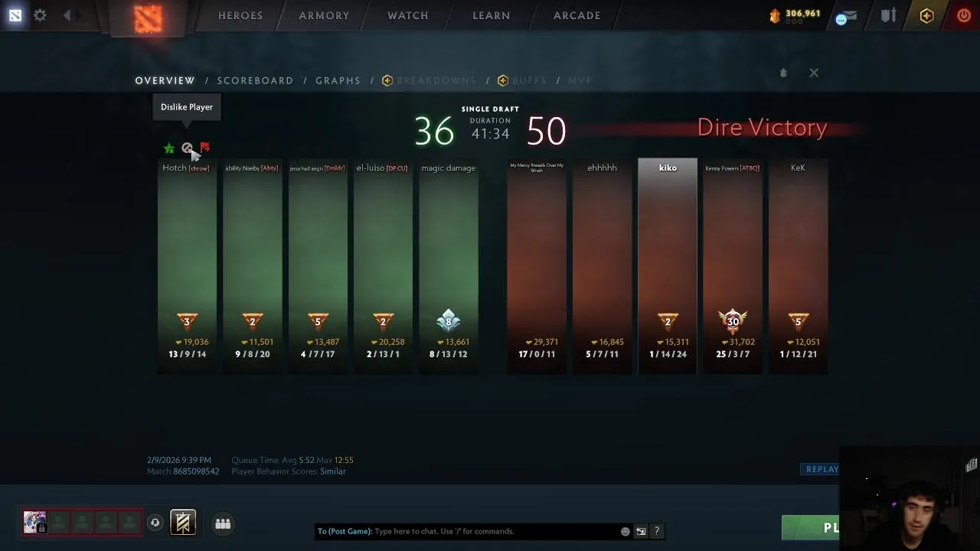The width and height of the screenshot is (980, 551).
Task: Switch to the Graphs tab
Action: 338,80
